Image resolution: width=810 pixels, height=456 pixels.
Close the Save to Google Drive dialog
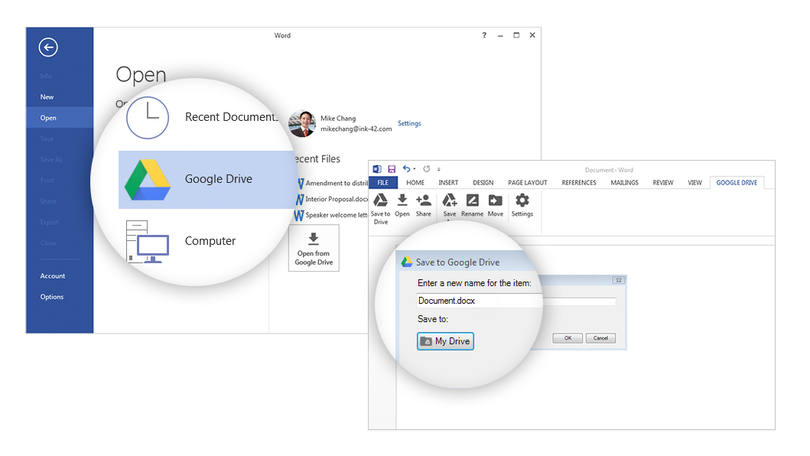[x=618, y=280]
